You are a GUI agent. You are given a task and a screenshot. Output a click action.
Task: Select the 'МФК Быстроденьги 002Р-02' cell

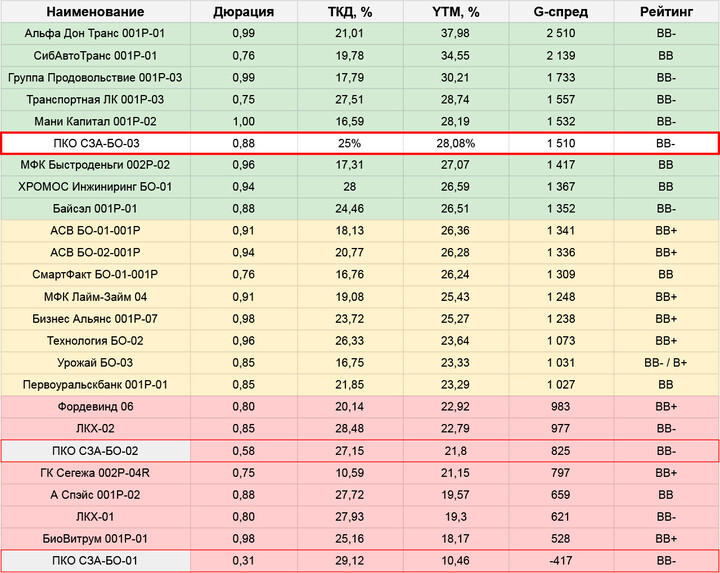[96, 165]
